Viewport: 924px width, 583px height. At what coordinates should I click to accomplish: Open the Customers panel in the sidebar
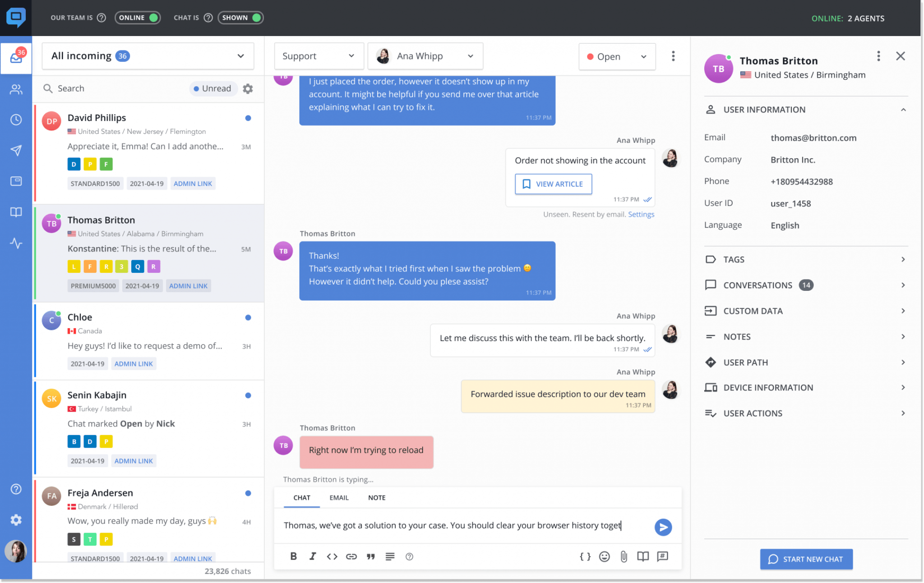16,89
